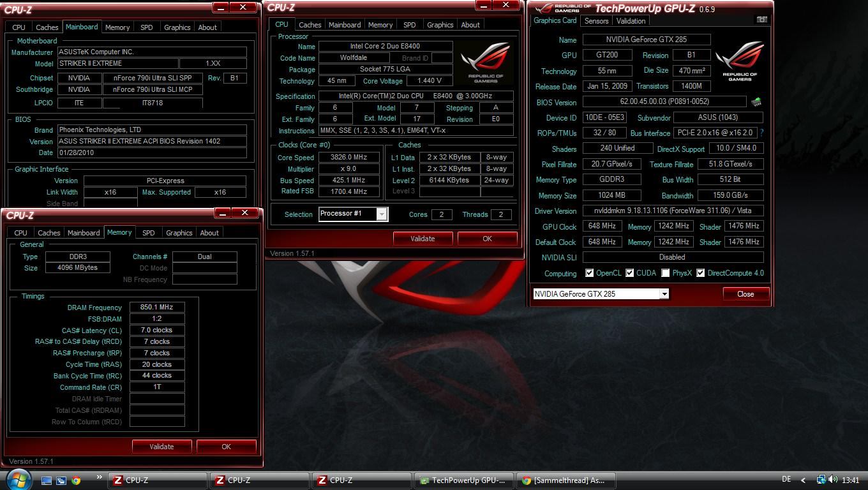868x490 pixels.
Task: Click the Driver Version field in GPU-Z
Action: (x=673, y=211)
